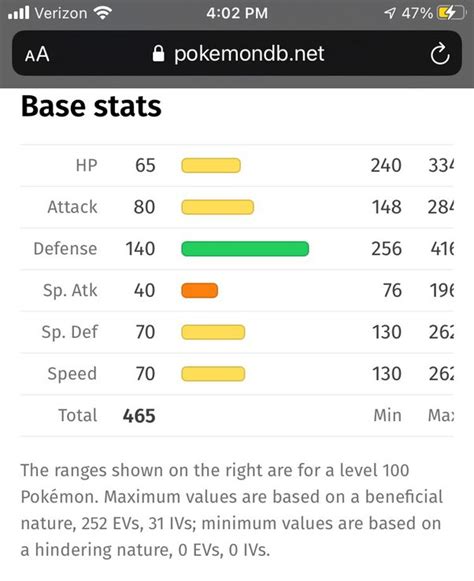The image size is (474, 581).
Task: Open the AA reader text-size menu
Action: tap(37, 54)
